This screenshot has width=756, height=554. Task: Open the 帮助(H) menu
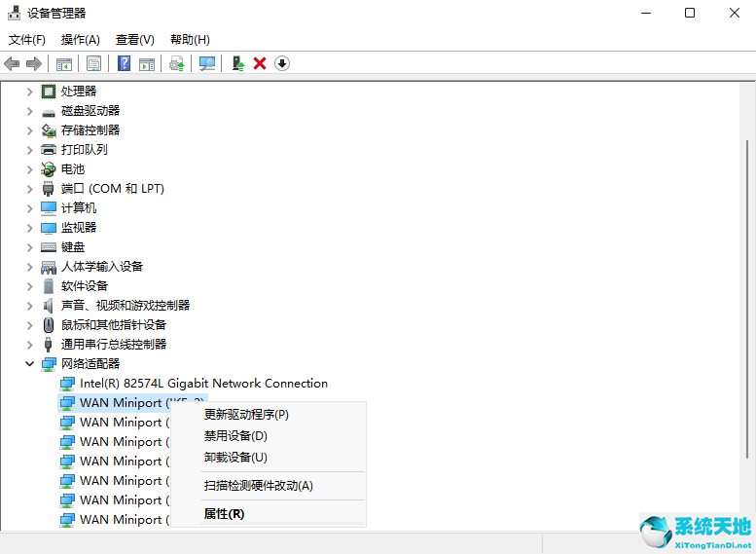coord(190,40)
